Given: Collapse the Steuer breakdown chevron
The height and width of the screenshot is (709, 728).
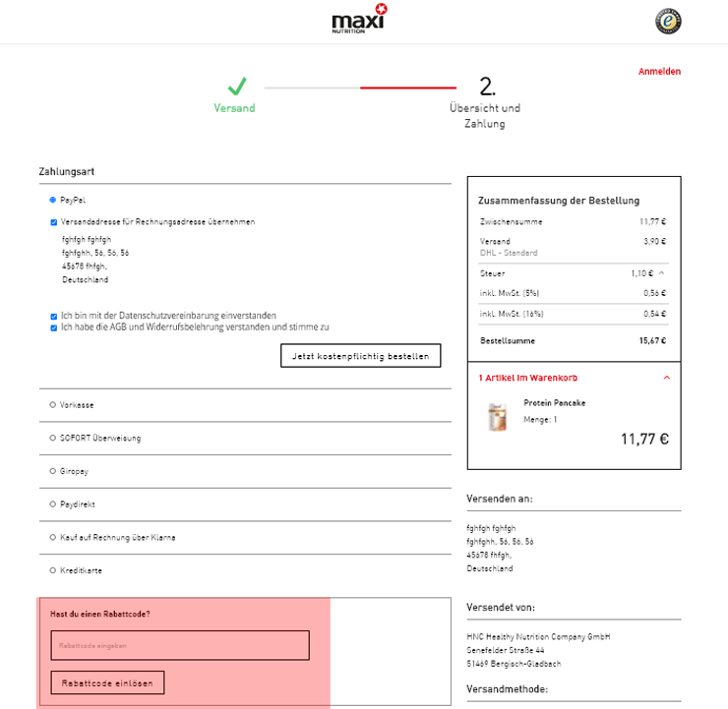Looking at the screenshot, I should (x=662, y=273).
